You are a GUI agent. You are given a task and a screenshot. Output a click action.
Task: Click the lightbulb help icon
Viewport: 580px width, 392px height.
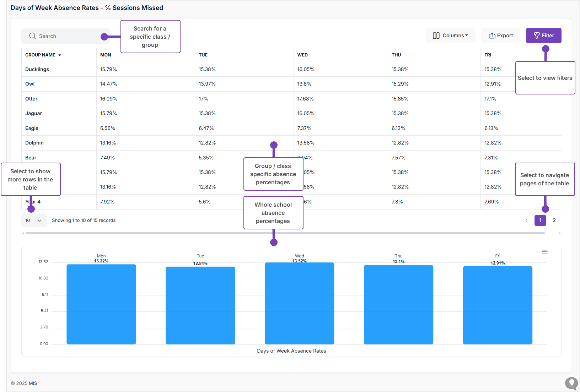coord(571,383)
